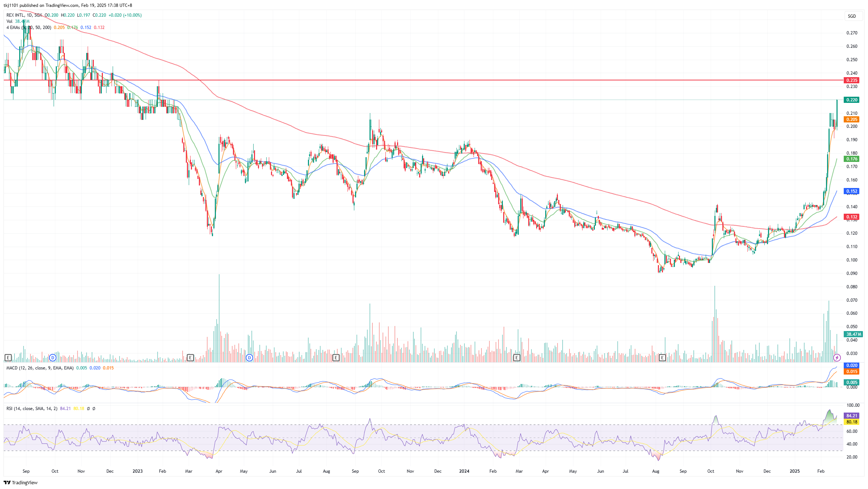
Task: Click the L0.197 low value in legend
Action: click(83, 15)
